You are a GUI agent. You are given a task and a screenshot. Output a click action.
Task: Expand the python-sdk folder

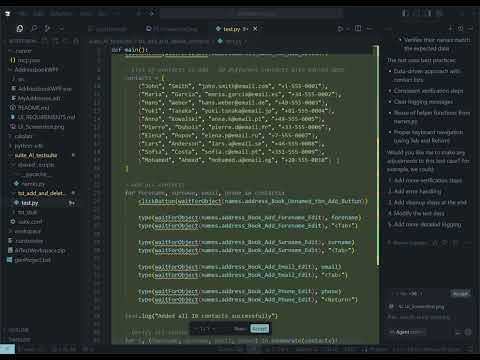click(28, 146)
